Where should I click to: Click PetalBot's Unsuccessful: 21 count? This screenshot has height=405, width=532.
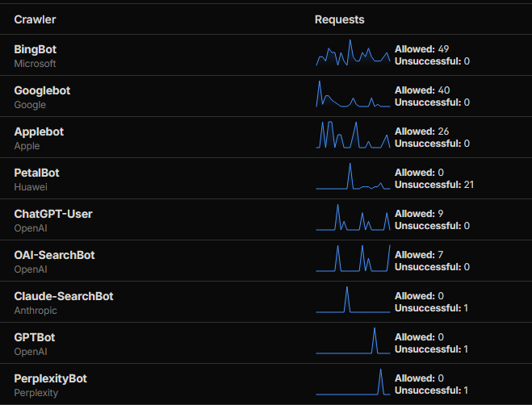pyautogui.click(x=434, y=185)
